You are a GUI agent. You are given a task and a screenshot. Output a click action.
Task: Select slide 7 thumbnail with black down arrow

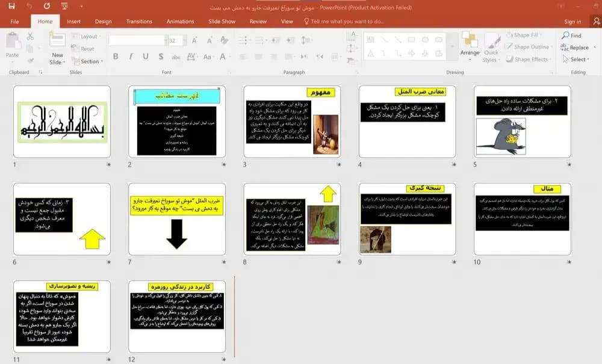coord(177,219)
